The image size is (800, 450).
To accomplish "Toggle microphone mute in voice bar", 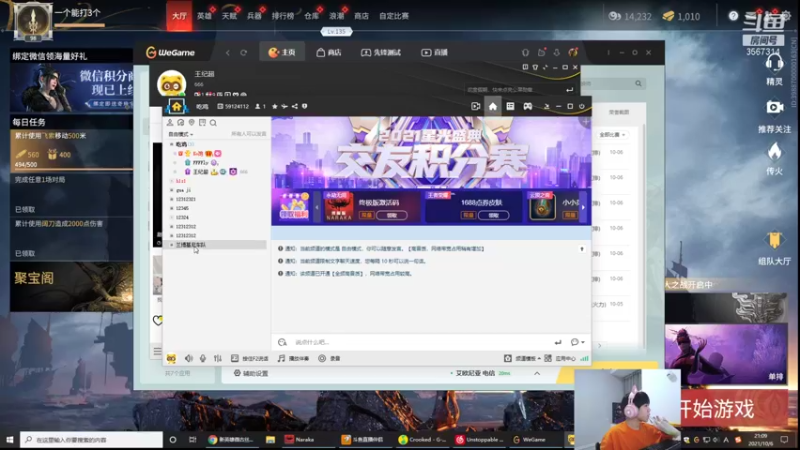I will pyautogui.click(x=203, y=358).
